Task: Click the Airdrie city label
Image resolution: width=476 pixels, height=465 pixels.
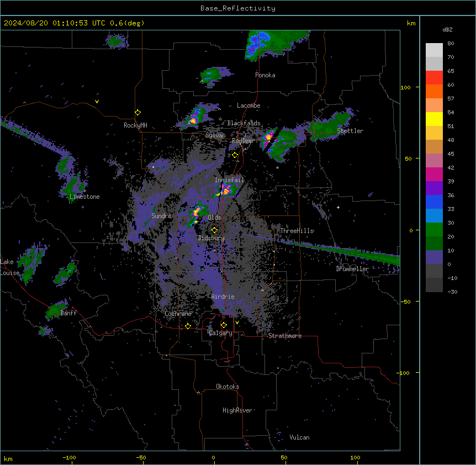Action: tap(223, 297)
